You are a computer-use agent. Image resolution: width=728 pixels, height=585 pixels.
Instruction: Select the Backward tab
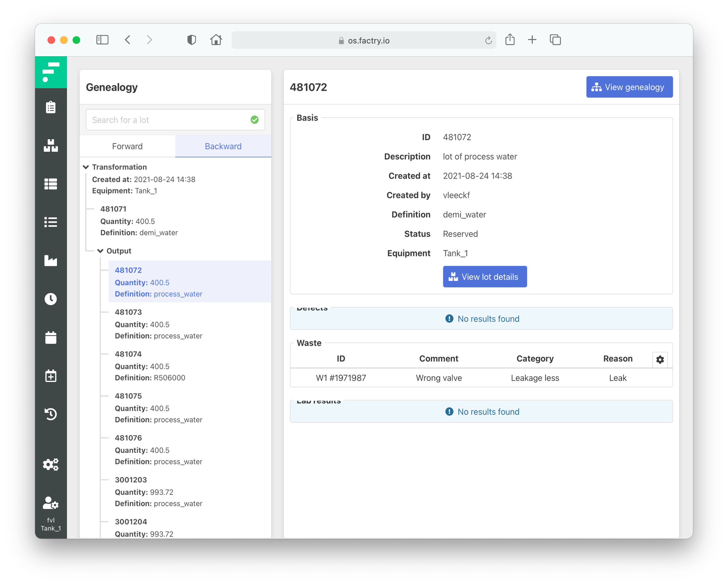tap(223, 146)
